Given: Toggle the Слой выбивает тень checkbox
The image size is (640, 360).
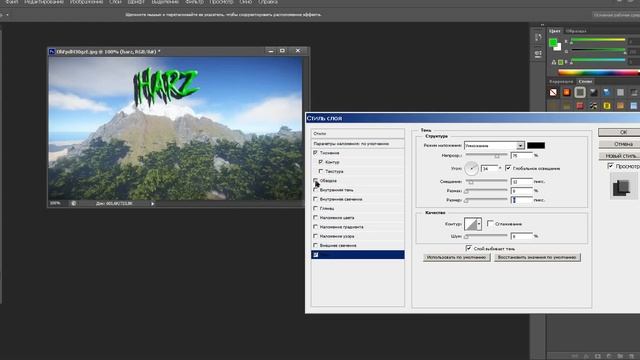Looking at the screenshot, I should pos(469,248).
